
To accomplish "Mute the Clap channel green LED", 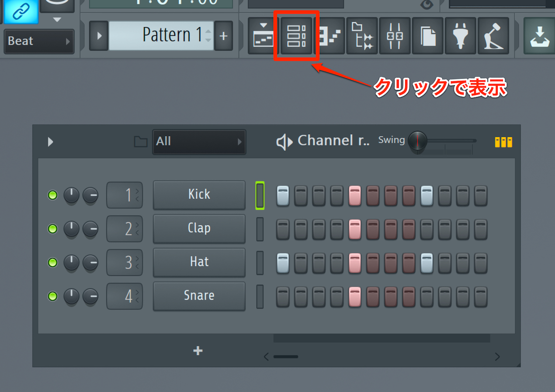I will click(x=52, y=229).
